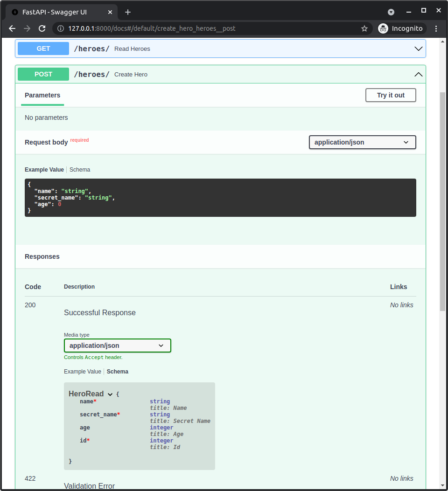Viewport: 448px width, 491px height.
Task: Switch to Schema view of Example Value
Action: pos(79,169)
